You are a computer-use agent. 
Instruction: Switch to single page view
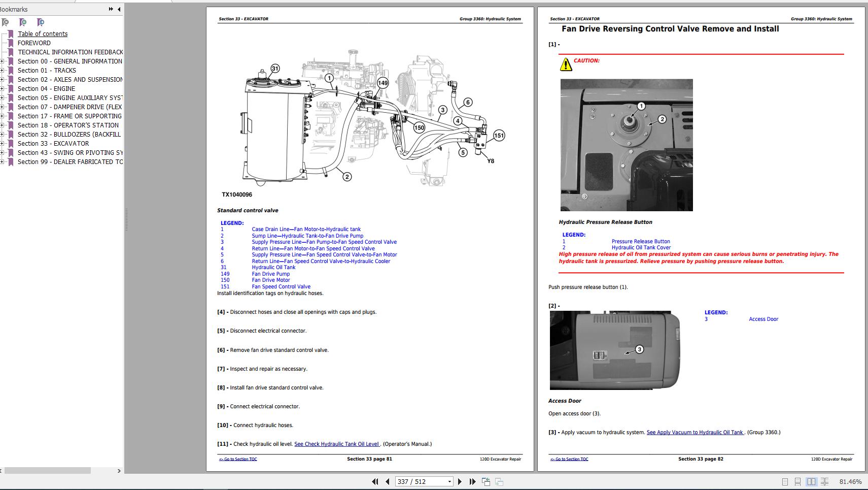(785, 481)
